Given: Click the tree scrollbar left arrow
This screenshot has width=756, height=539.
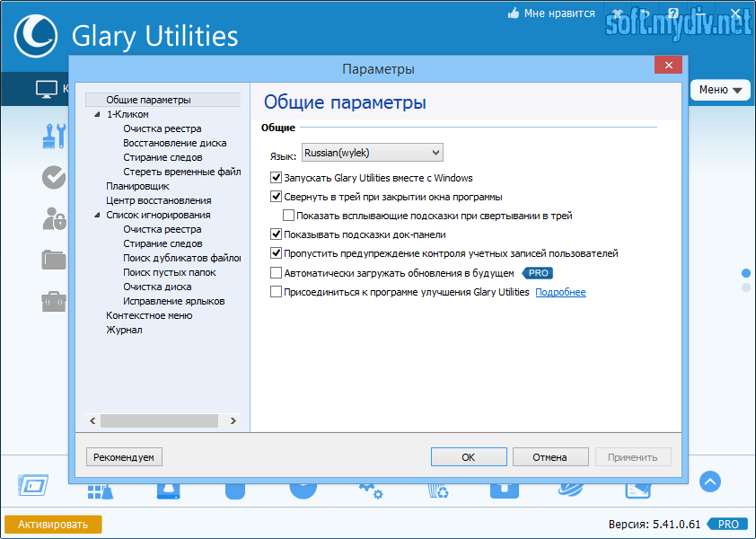Looking at the screenshot, I should coord(92,420).
